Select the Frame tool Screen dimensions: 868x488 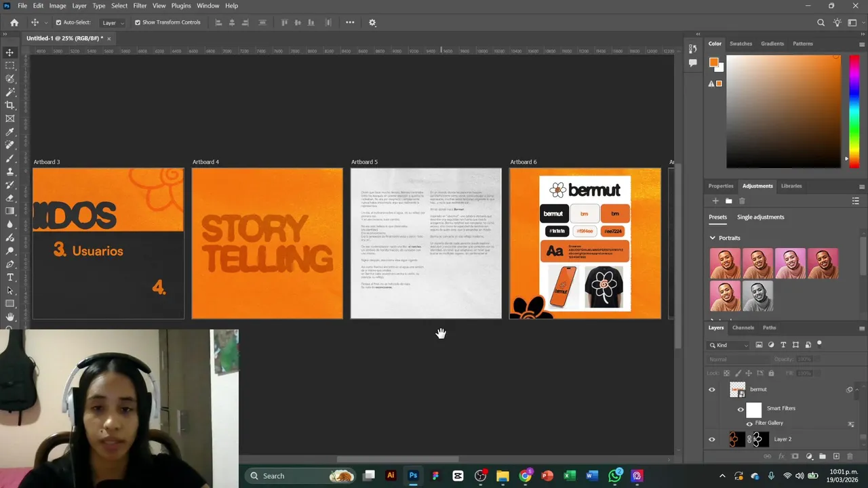10,119
